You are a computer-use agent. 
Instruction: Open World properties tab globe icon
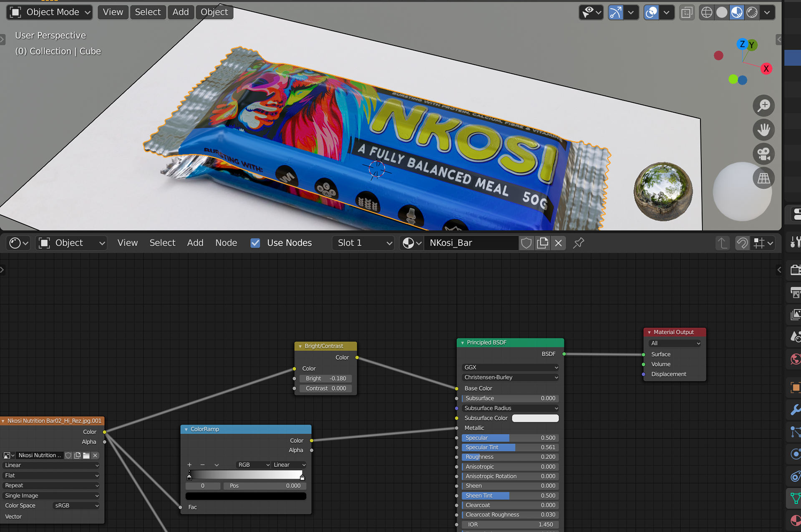coord(795,359)
